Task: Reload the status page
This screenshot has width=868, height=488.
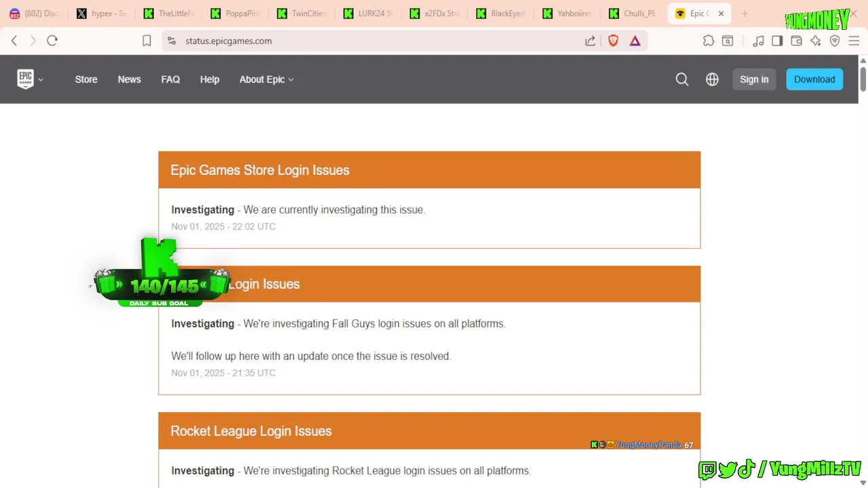Action: coord(52,41)
